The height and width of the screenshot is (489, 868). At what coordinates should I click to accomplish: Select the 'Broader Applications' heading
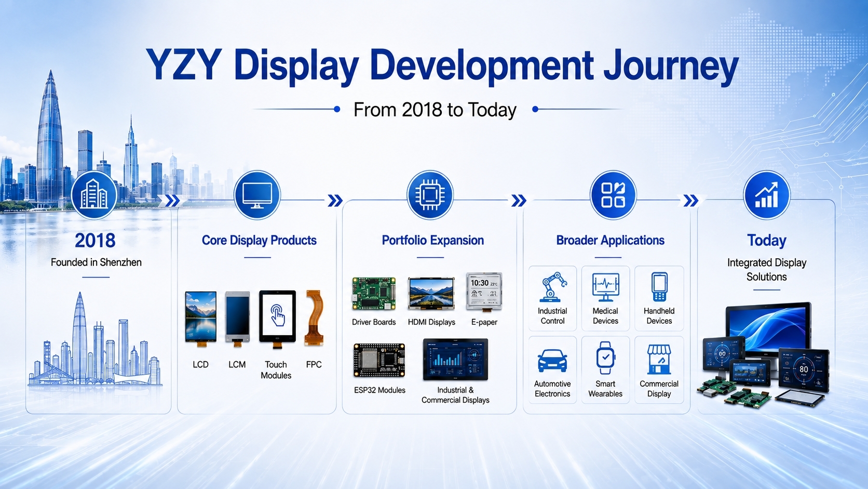click(x=611, y=240)
